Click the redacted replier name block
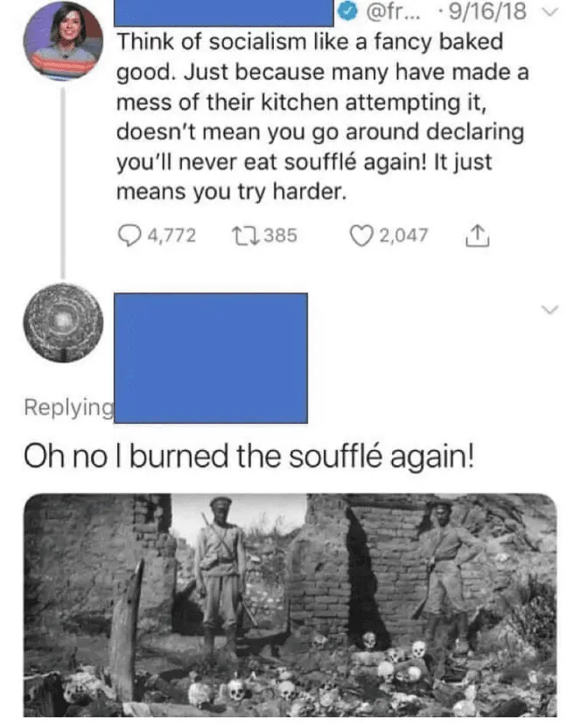This screenshot has height=728, width=574. pos(210,358)
